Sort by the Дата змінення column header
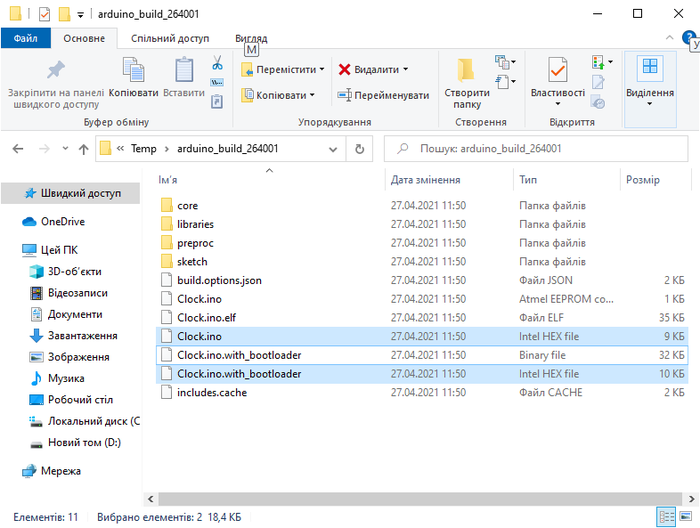Image resolution: width=700 pixels, height=528 pixels. click(x=426, y=180)
